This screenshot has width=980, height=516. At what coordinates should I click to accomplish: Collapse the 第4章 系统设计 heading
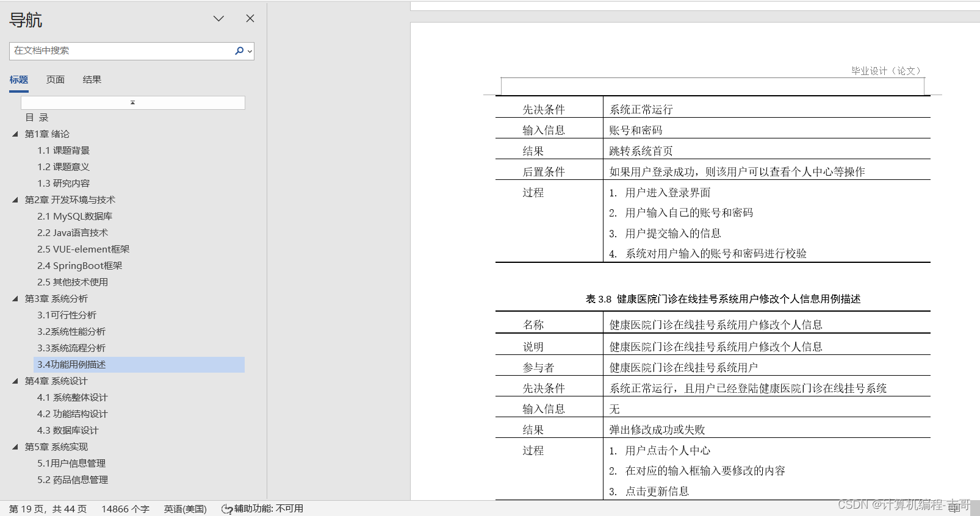point(15,381)
